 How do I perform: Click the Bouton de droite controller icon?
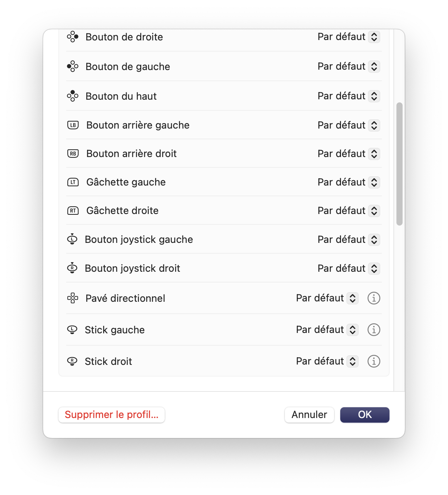pos(73,37)
